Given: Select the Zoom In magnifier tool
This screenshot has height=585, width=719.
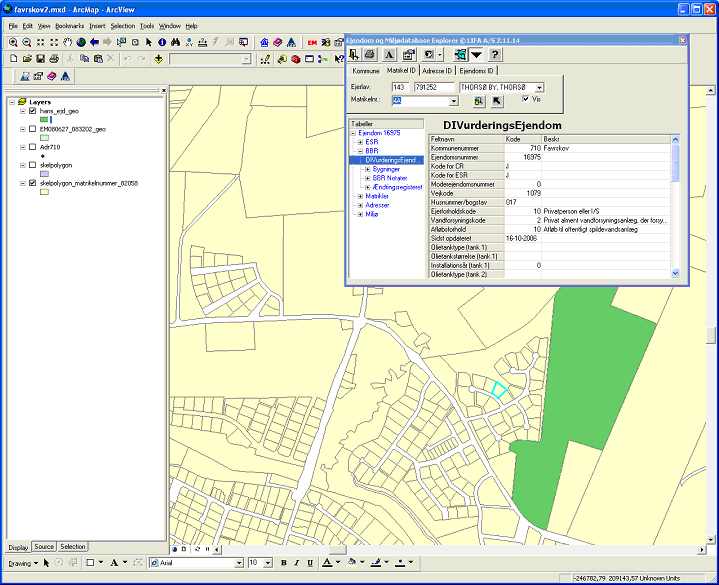Looking at the screenshot, I should (x=13, y=42).
